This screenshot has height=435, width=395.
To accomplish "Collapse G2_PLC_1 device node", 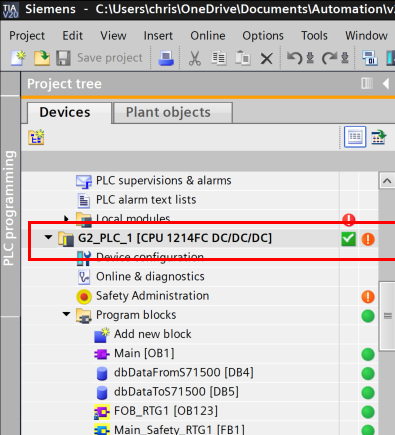I will (48, 238).
